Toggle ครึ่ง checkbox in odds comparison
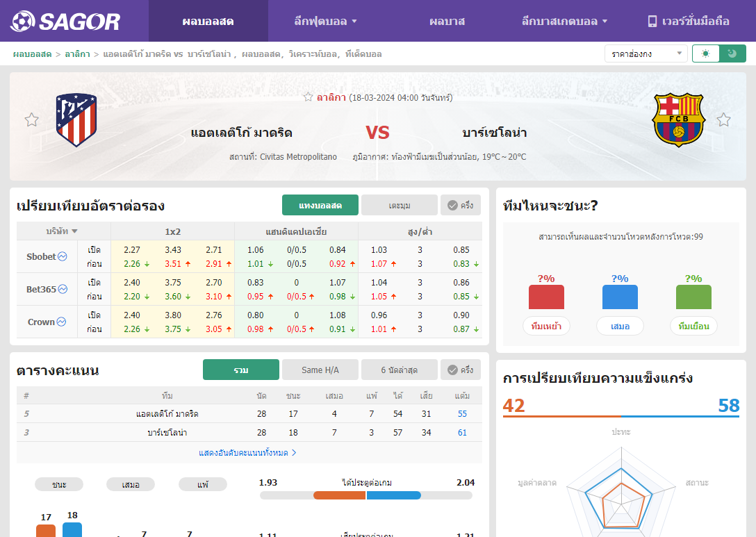 click(461, 206)
